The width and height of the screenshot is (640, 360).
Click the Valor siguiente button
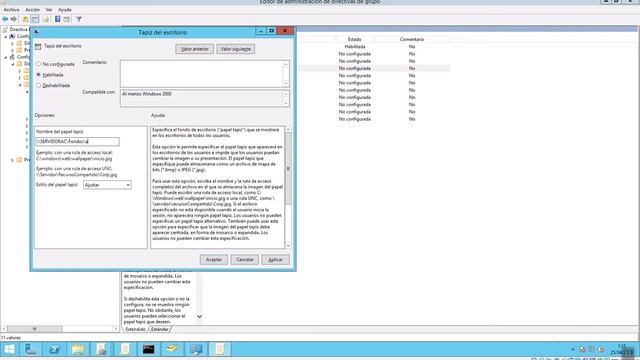click(x=236, y=49)
